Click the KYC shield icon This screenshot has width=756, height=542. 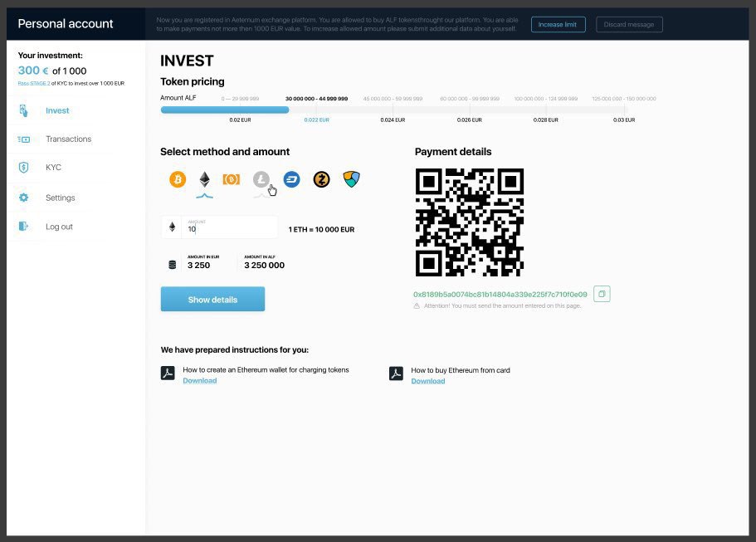(x=23, y=168)
